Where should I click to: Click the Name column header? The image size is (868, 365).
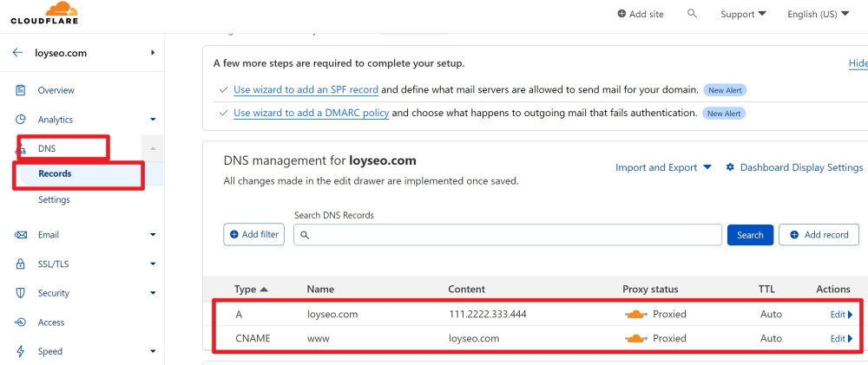pos(320,290)
